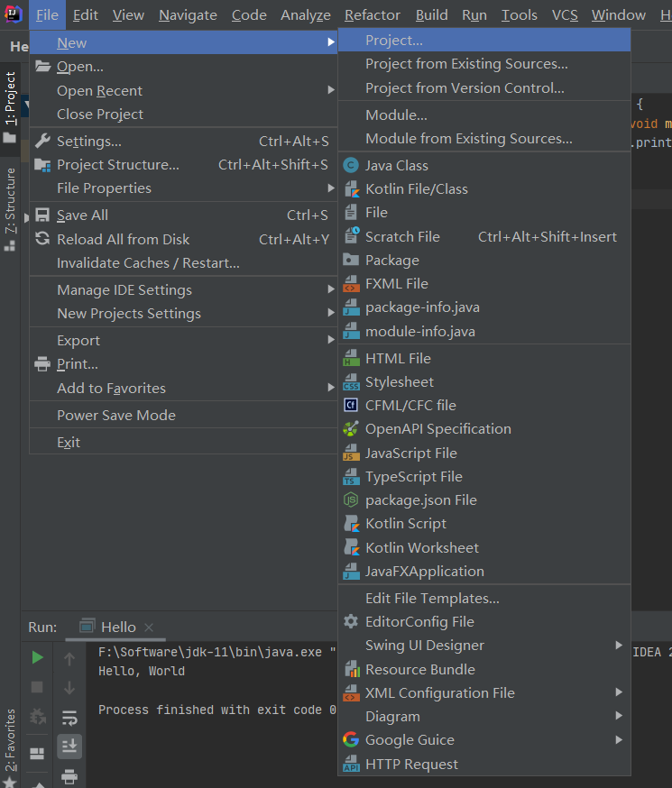Click the JavaScript File icon
The height and width of the screenshot is (788, 672).
click(351, 453)
